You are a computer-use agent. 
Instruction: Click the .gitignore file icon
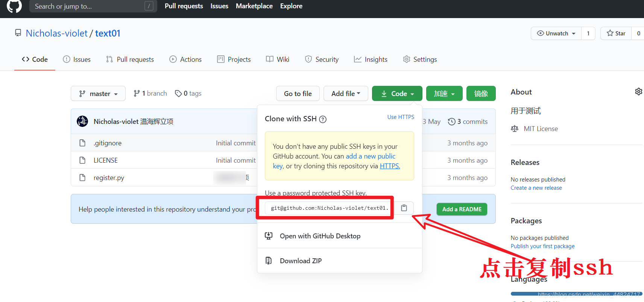pos(82,143)
